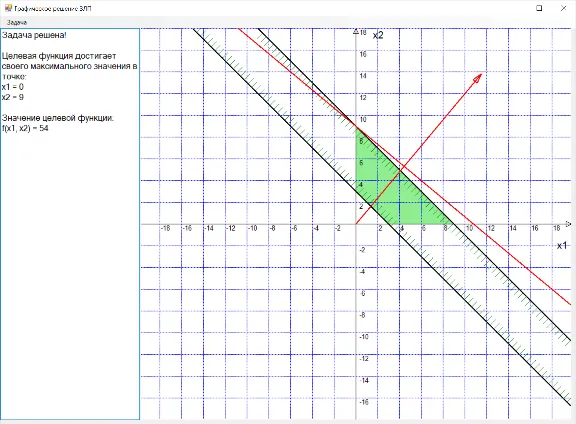Image resolution: width=576 pixels, height=424 pixels.
Task: Click the tick label -18 on x1 axis
Action: [x=165, y=228]
